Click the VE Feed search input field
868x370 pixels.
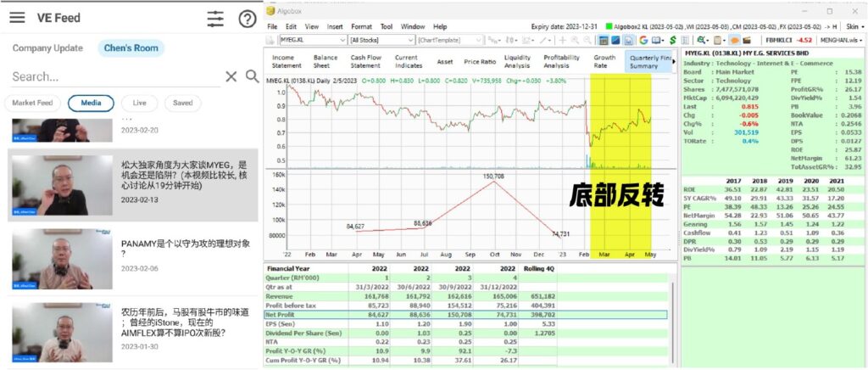[x=115, y=76]
